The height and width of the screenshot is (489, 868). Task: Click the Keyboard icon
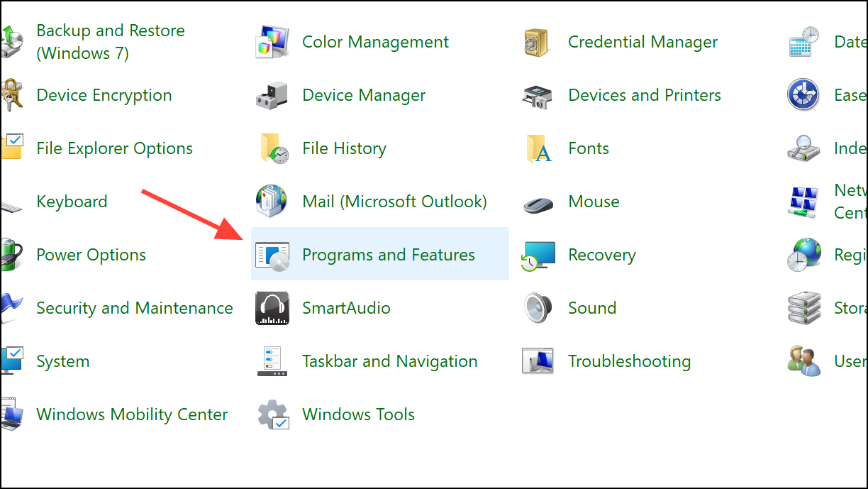click(11, 206)
